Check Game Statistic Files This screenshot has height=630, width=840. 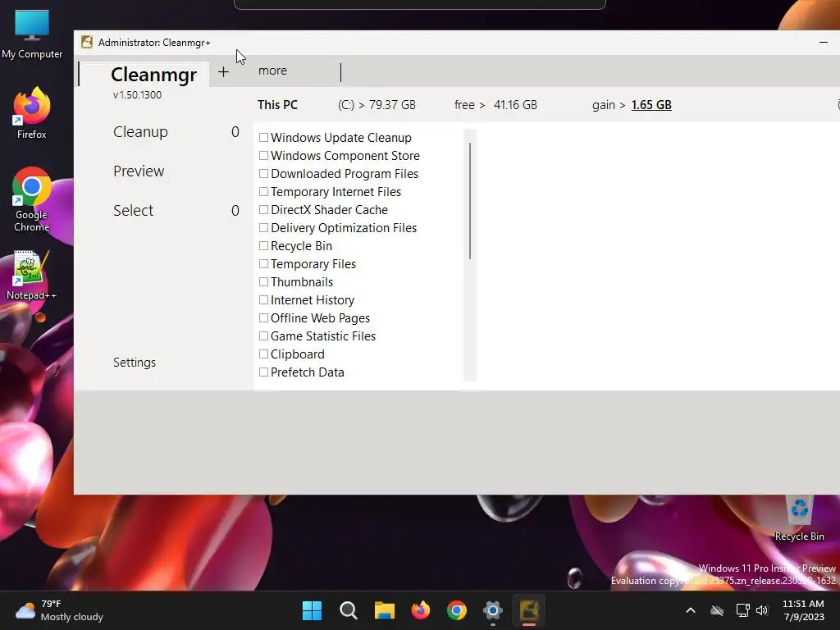coord(263,336)
